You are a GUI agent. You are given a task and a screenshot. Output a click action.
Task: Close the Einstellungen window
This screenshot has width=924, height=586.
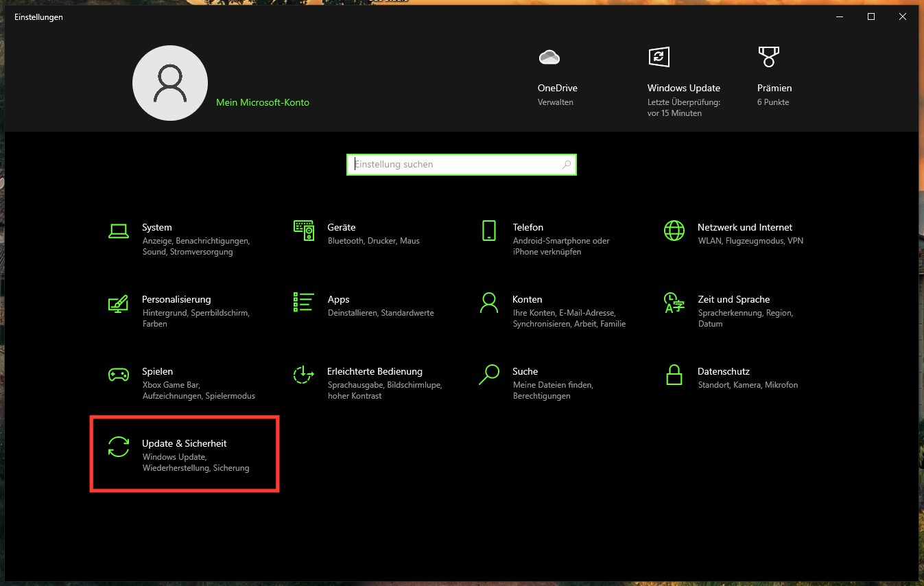[903, 17]
